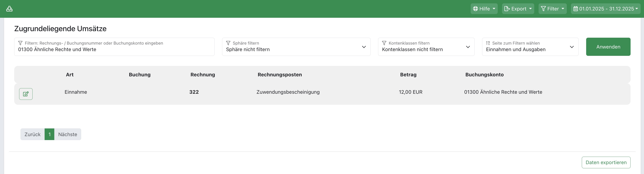Expand the Kontenklassen filtern dropdown

tap(426, 47)
